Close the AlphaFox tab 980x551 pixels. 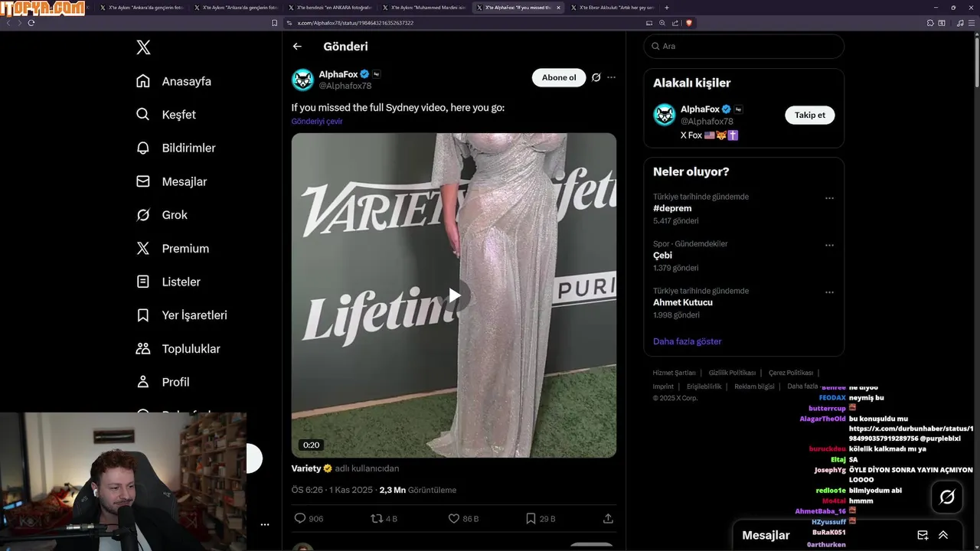click(558, 8)
